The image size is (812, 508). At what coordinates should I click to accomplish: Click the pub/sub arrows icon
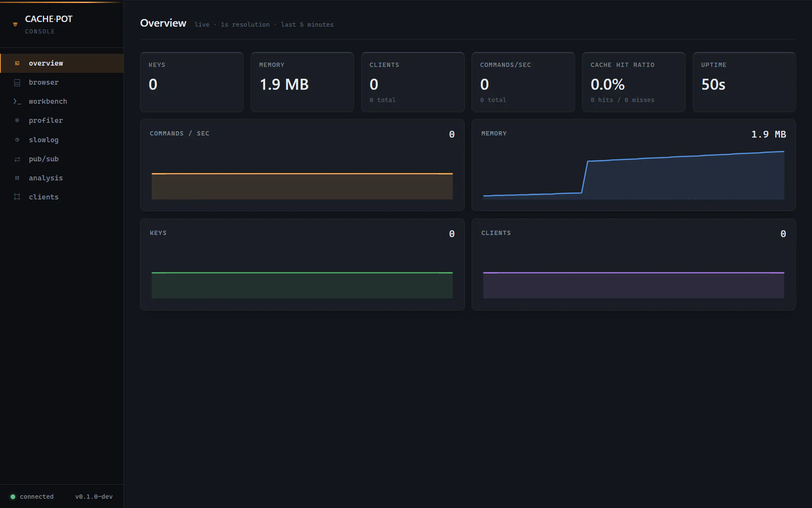[x=17, y=159]
